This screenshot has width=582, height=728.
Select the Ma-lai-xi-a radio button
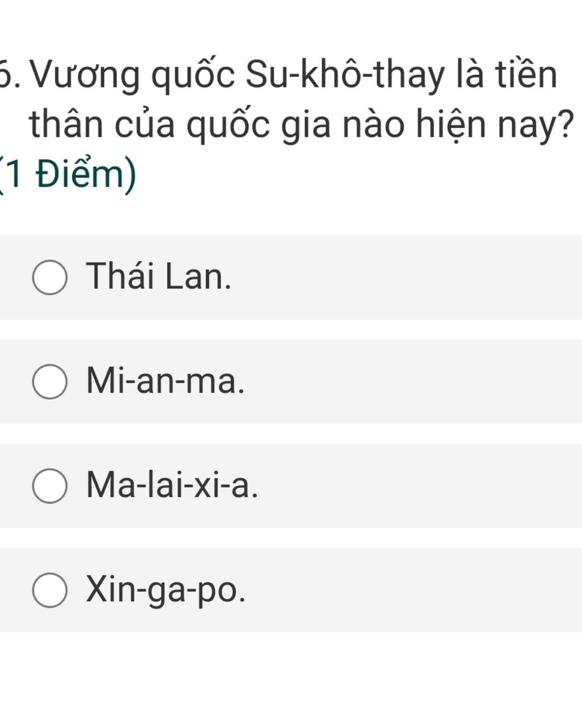tap(50, 486)
